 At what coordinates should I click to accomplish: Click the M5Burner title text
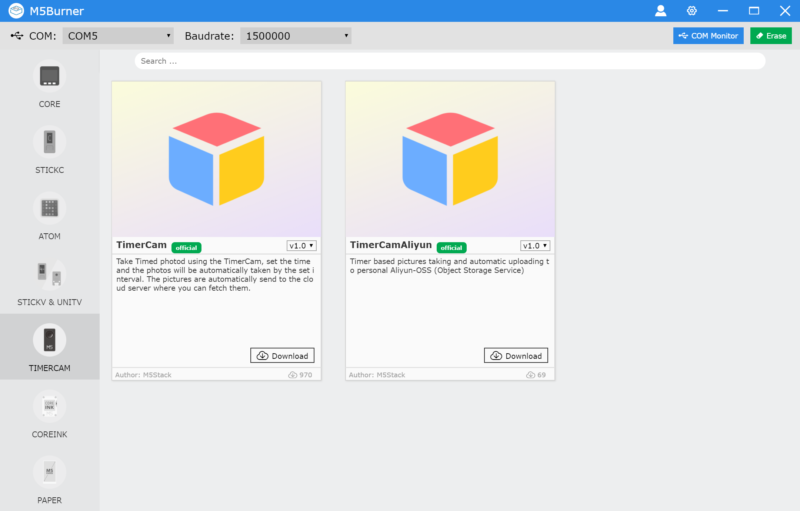(x=57, y=11)
